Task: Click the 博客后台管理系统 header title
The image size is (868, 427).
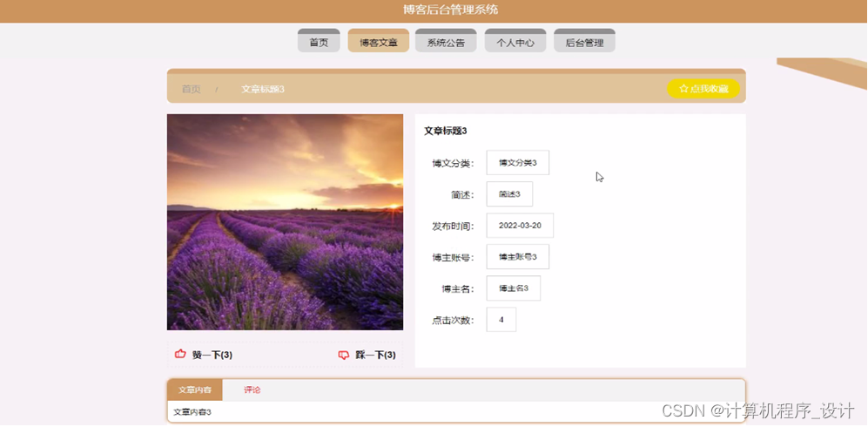Action: [x=451, y=10]
